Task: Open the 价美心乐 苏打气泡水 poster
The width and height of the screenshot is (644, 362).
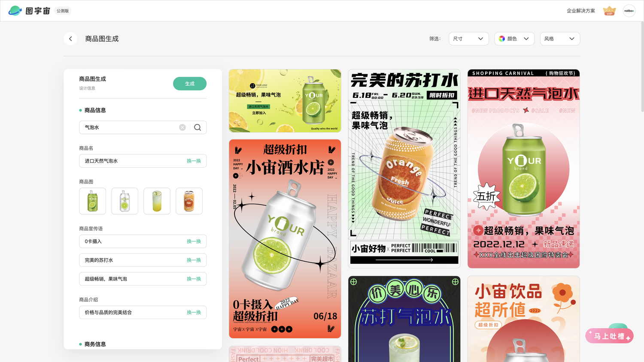Action: [x=404, y=319]
